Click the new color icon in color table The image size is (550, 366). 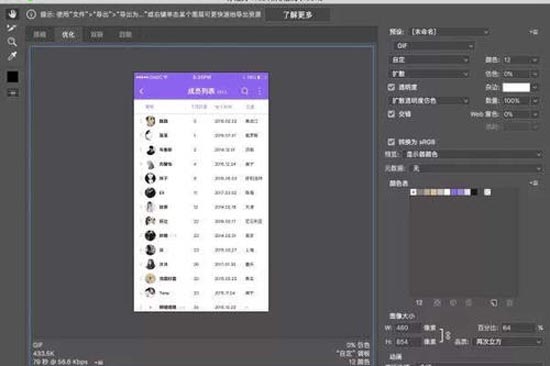coord(494,303)
